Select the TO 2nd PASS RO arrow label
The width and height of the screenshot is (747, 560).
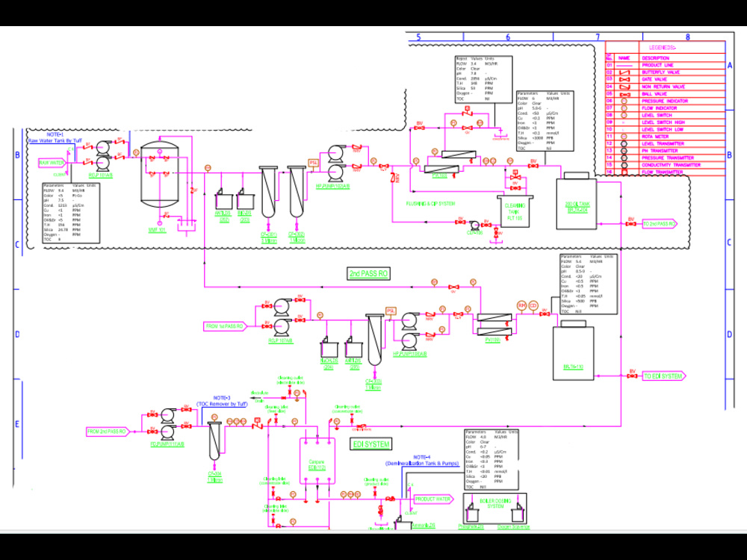(660, 224)
